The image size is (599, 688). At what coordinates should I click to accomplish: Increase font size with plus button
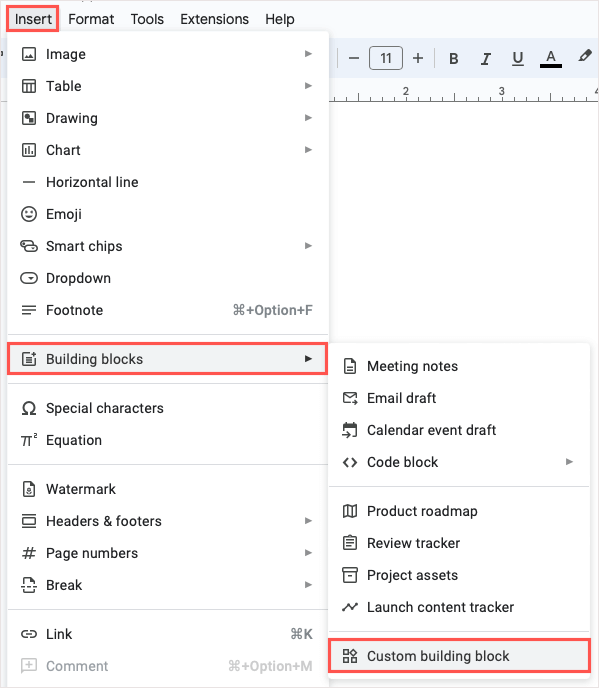[x=418, y=58]
